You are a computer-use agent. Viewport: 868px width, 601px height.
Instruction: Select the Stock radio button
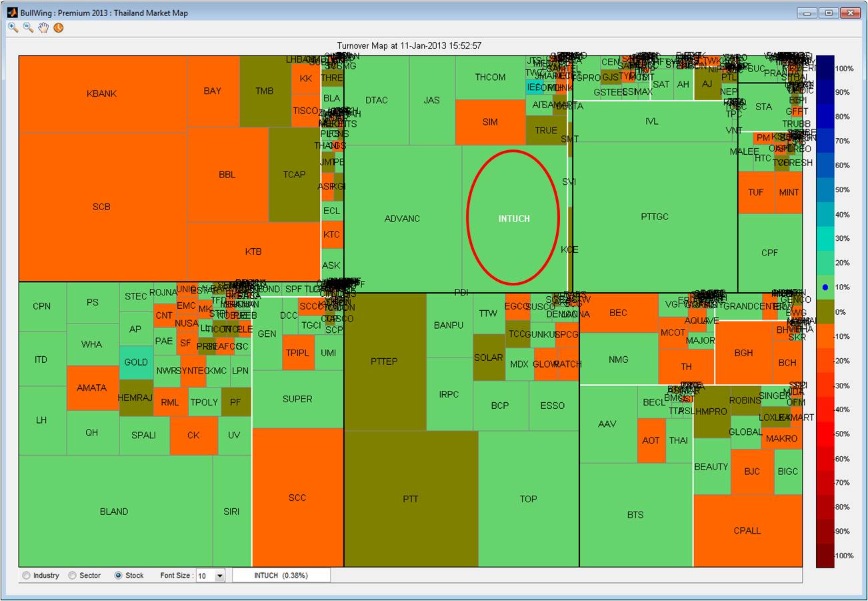(x=119, y=575)
